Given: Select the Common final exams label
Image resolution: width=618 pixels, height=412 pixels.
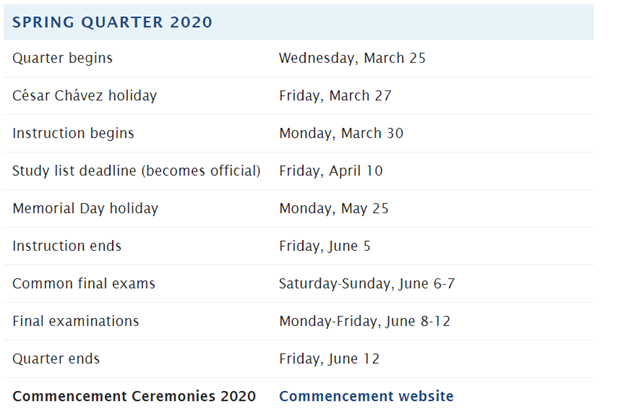Looking at the screenshot, I should click(x=83, y=284).
